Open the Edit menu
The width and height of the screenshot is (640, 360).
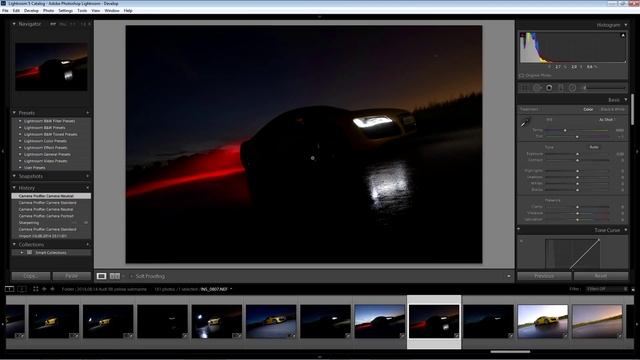point(16,11)
